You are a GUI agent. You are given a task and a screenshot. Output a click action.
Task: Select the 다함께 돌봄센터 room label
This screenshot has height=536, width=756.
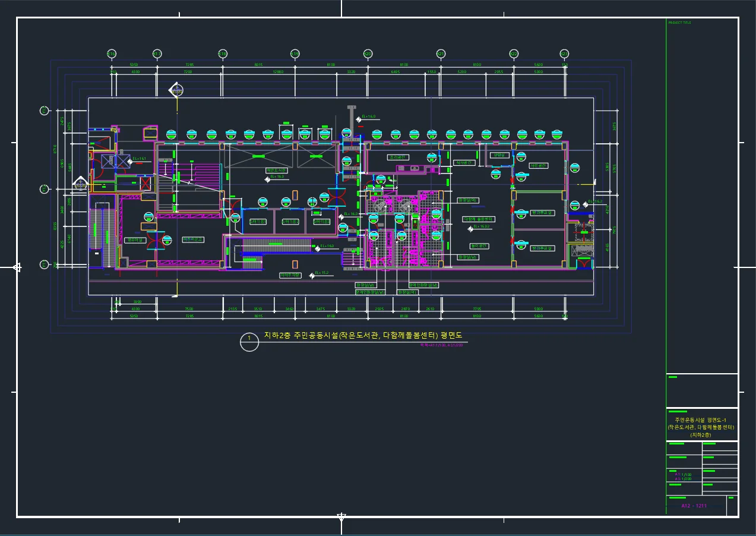(x=478, y=219)
